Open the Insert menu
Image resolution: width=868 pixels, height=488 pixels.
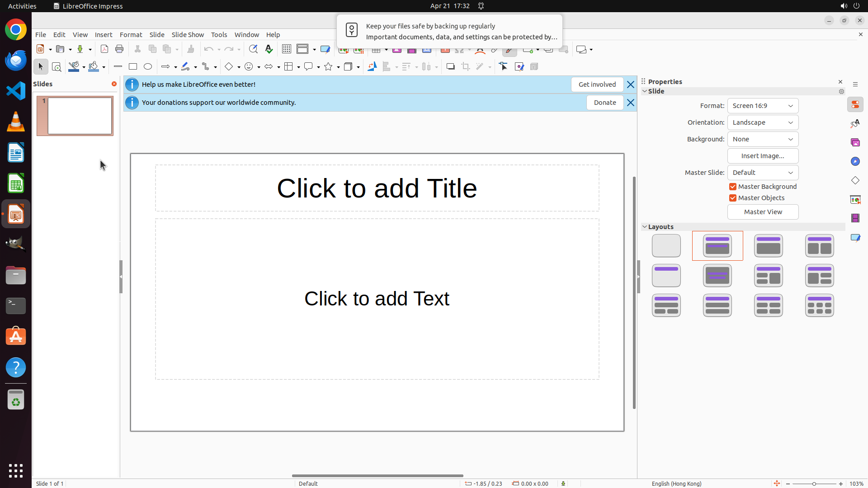104,35
